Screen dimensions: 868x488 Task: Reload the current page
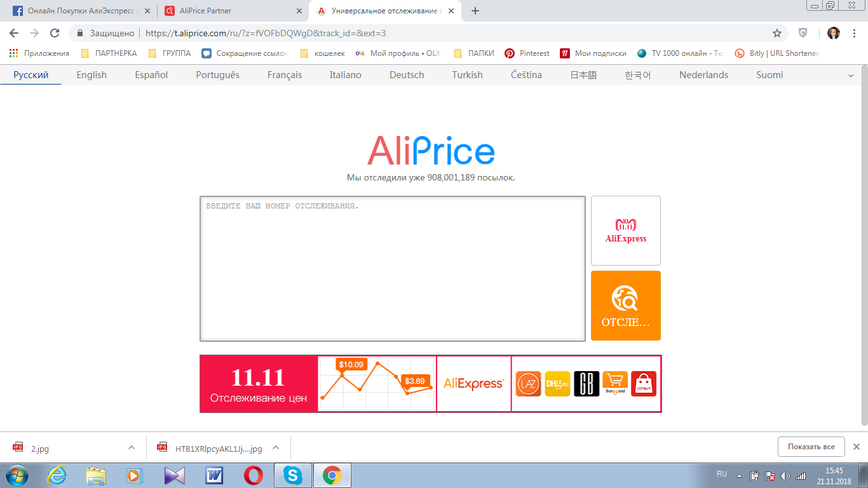tap(55, 33)
